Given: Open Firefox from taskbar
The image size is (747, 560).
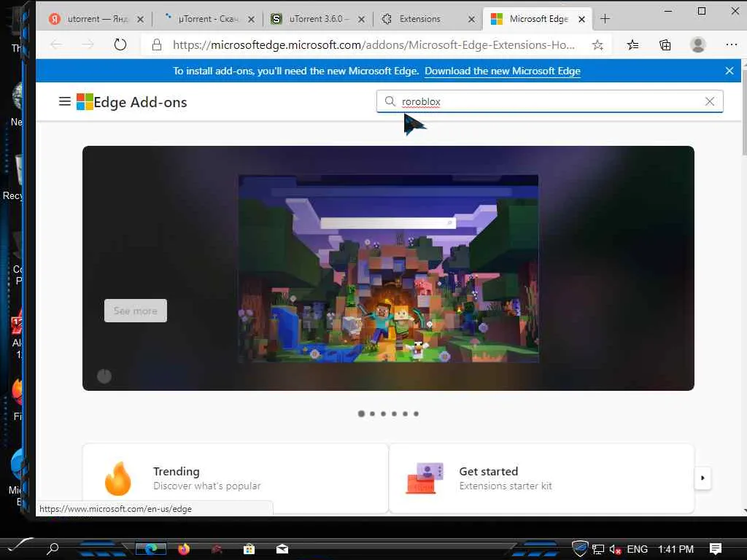Looking at the screenshot, I should (x=183, y=549).
